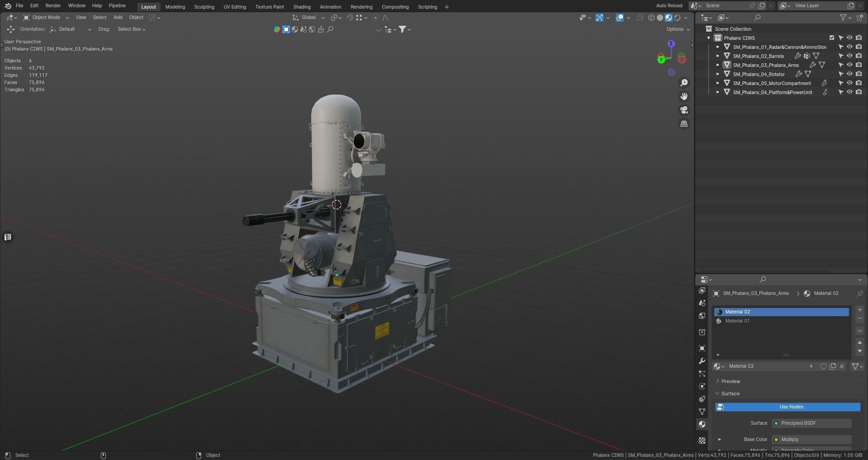Viewport: 868px width, 460px height.
Task: Click Auto Reload button
Action: tap(669, 6)
